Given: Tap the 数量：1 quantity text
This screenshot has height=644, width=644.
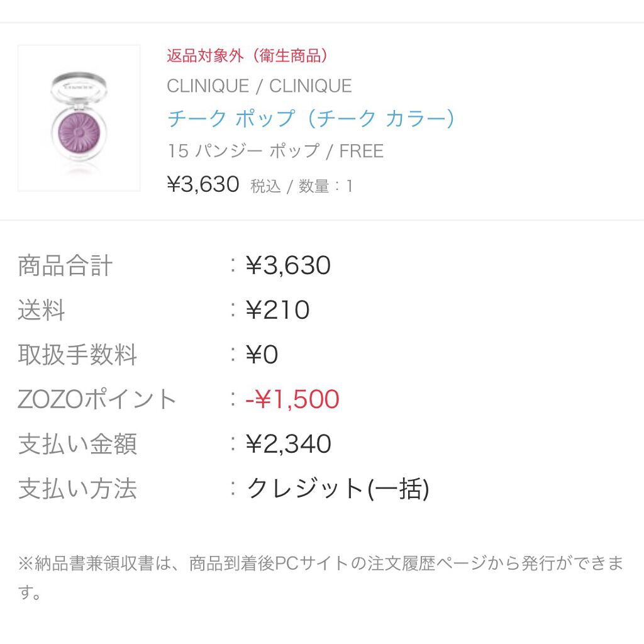Looking at the screenshot, I should point(326,186).
